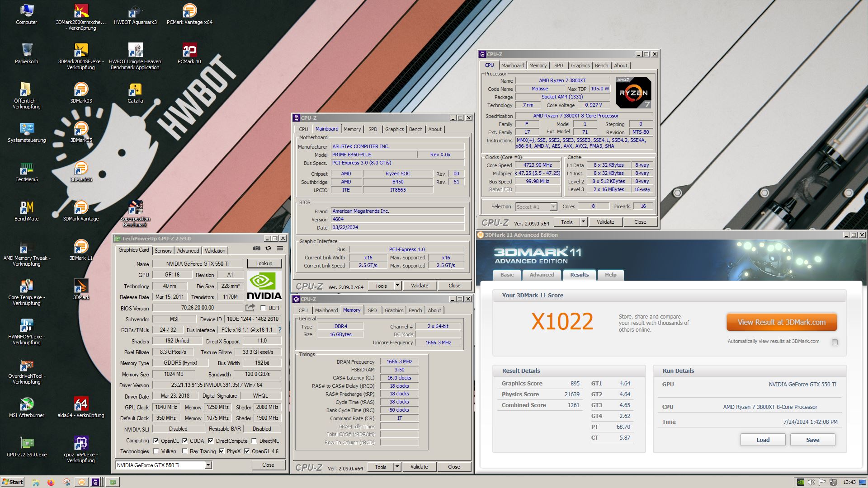Open TestMem5 desktop icon
Image resolution: width=868 pixels, height=488 pixels.
click(x=27, y=171)
